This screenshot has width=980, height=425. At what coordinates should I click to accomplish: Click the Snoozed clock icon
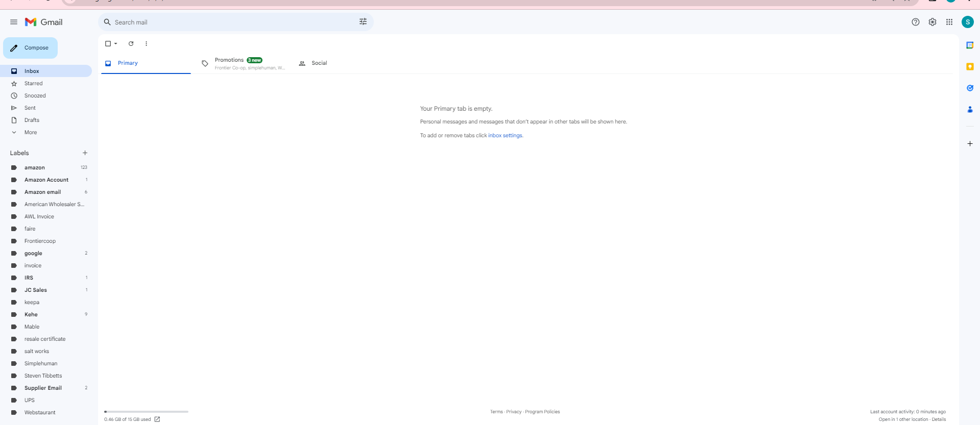click(14, 96)
